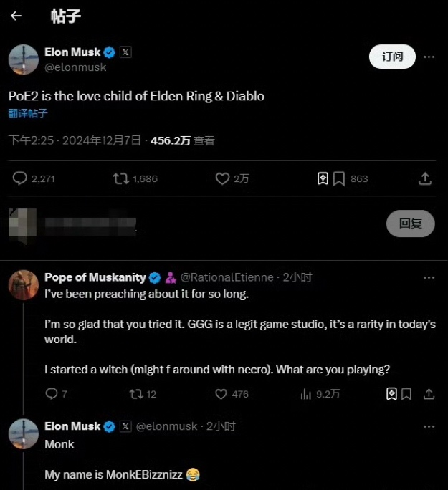Repost the PoE2 main post
This screenshot has width=448, height=490.
pyautogui.click(x=121, y=178)
